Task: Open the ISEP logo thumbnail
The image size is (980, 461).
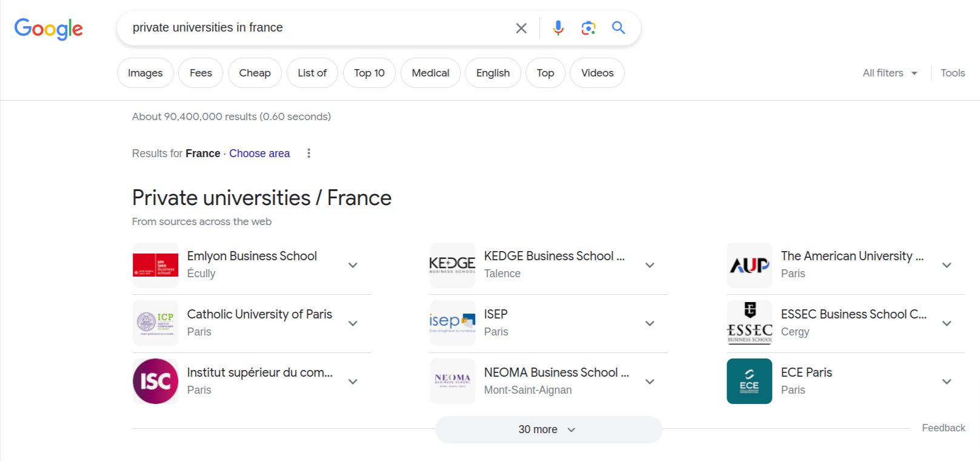Action: (x=453, y=323)
